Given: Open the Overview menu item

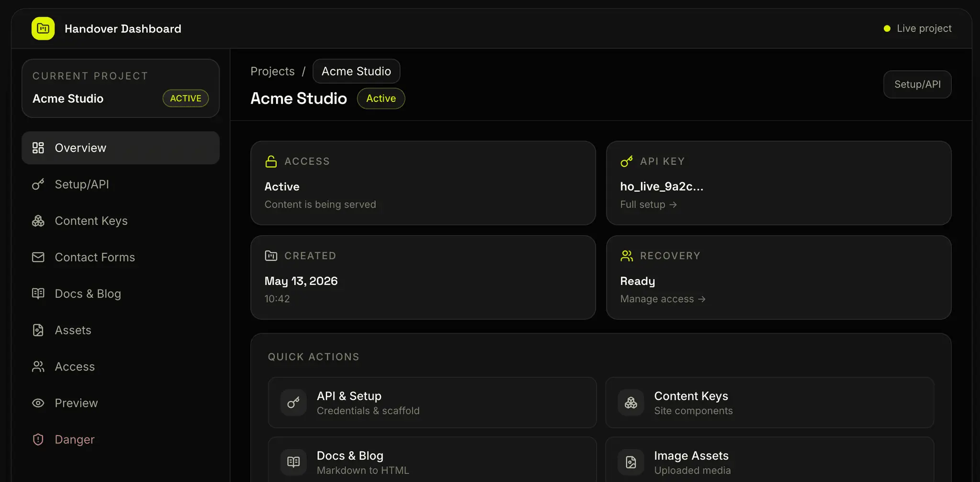Looking at the screenshot, I should click(x=121, y=148).
